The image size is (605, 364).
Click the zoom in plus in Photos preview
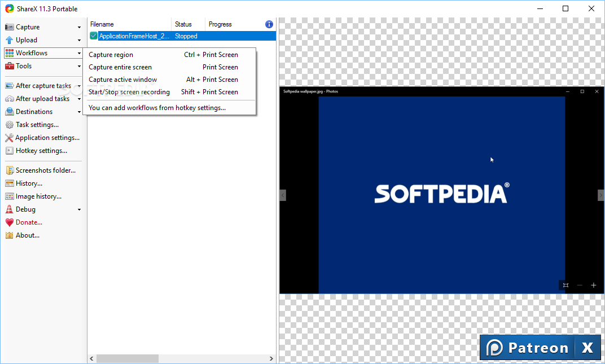[593, 285]
